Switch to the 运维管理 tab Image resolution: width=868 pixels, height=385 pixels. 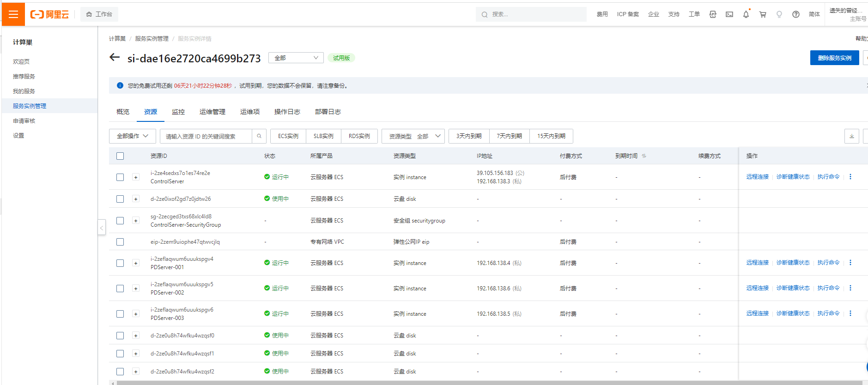[x=212, y=112]
